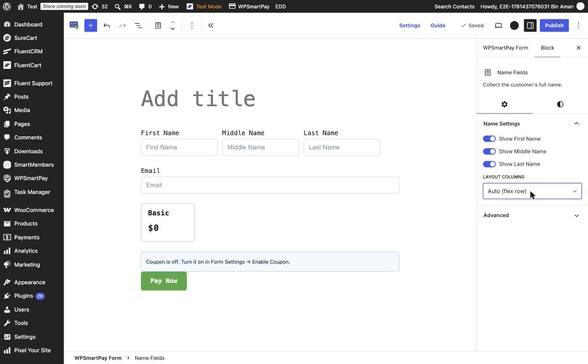Image resolution: width=588 pixels, height=364 pixels.
Task: Undo the last change
Action: (x=107, y=25)
